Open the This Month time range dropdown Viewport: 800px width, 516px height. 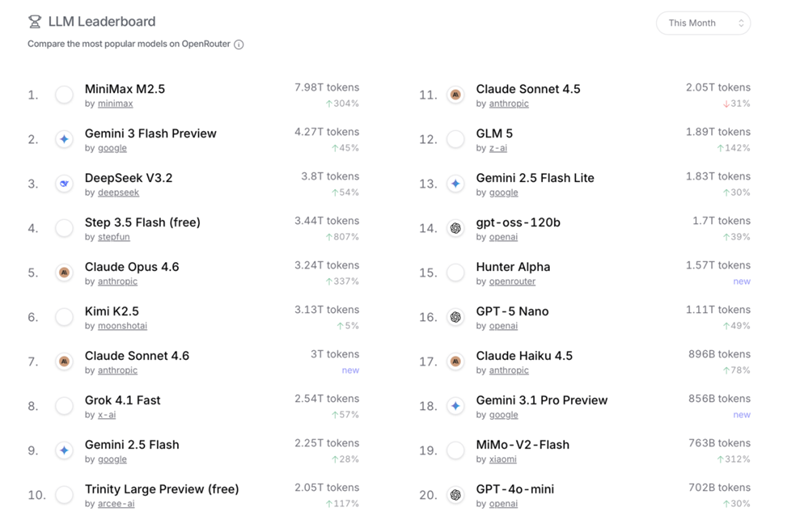(x=703, y=22)
